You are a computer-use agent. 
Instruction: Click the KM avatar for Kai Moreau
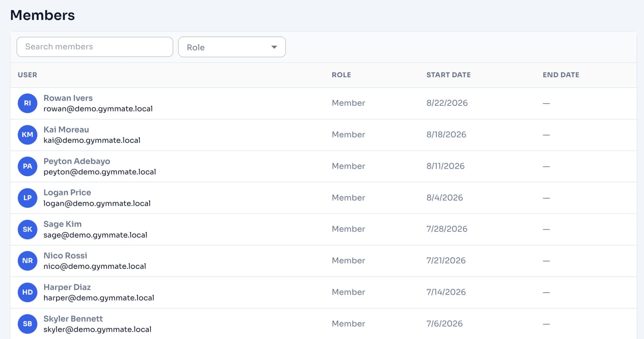pyautogui.click(x=27, y=135)
